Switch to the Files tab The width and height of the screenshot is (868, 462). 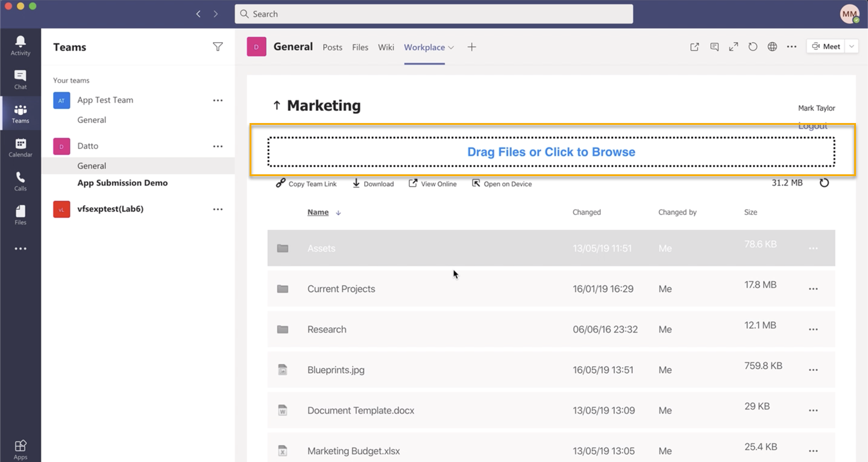point(360,47)
